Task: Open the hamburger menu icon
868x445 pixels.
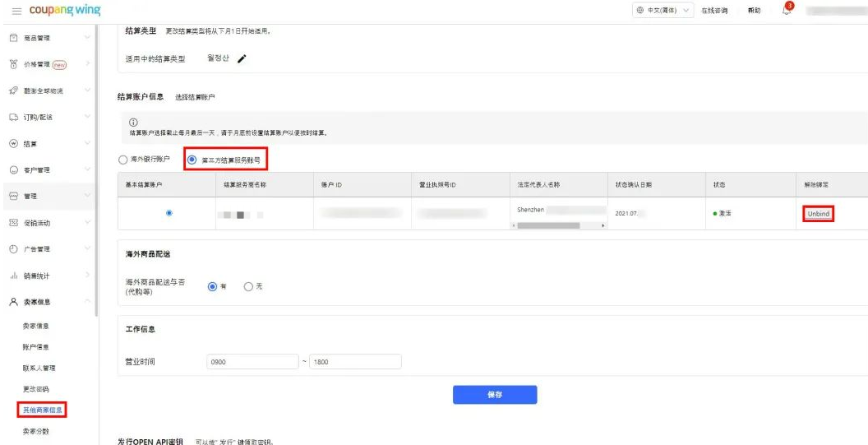Action: click(x=16, y=11)
